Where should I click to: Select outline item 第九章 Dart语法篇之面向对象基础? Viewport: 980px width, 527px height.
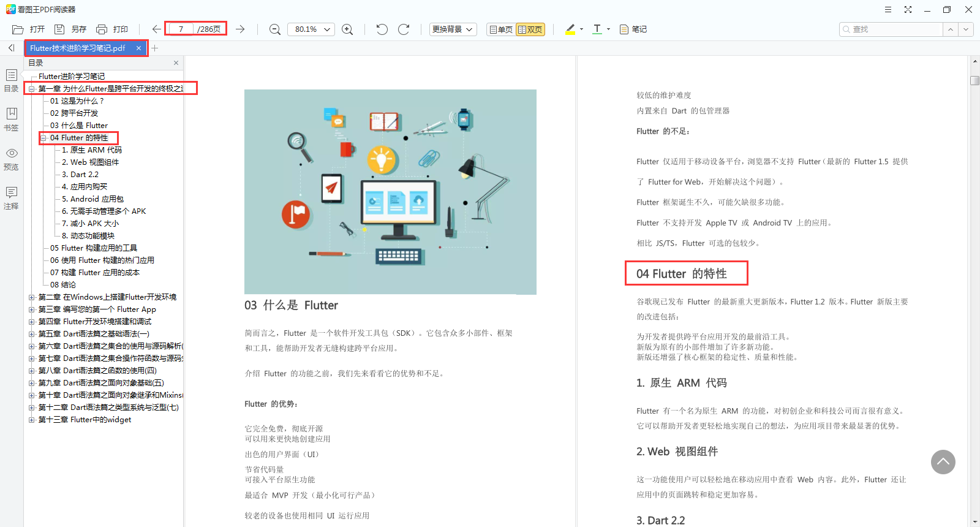click(x=101, y=383)
